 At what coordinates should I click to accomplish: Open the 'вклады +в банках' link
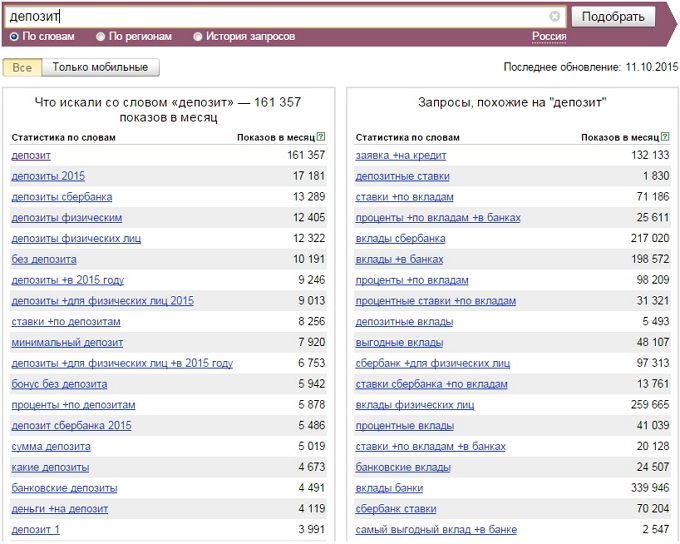click(x=399, y=259)
